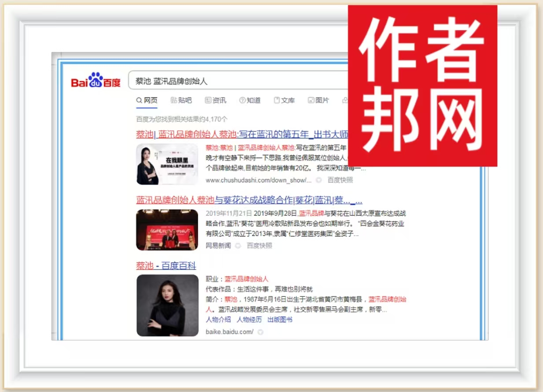543x392 pixels.
Task: Expand the arrow beside chushudashi.com URL
Action: [318, 180]
